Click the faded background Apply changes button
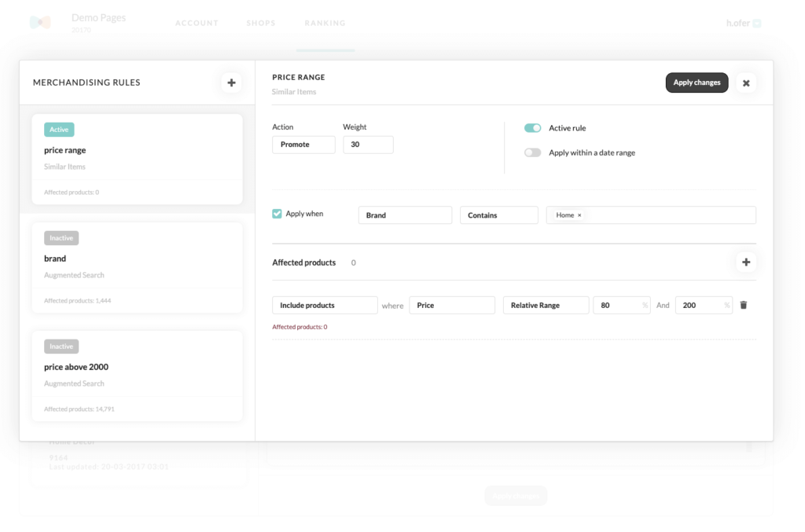This screenshot has height=532, width=805. pyautogui.click(x=516, y=496)
